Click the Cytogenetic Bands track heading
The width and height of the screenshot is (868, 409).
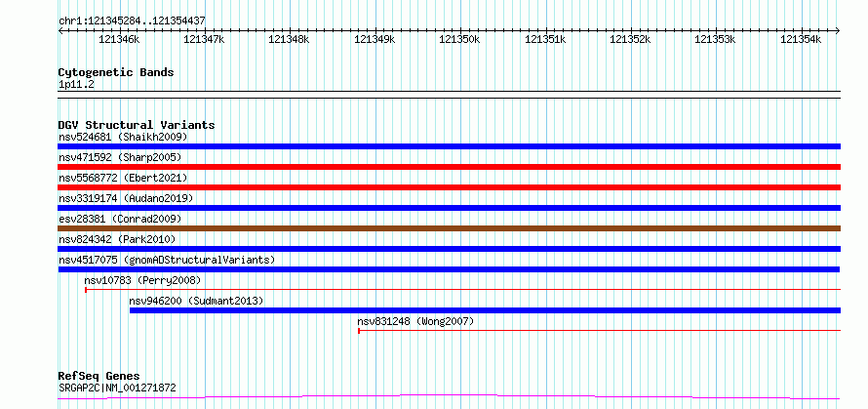[x=116, y=72]
